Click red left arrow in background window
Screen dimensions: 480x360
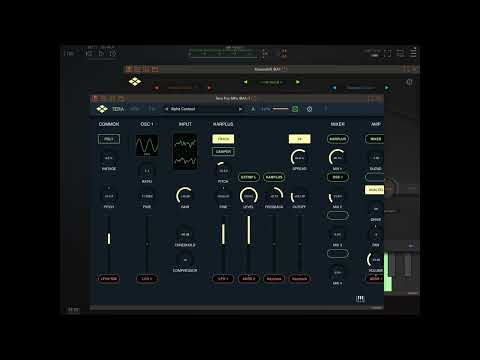tap(157, 88)
